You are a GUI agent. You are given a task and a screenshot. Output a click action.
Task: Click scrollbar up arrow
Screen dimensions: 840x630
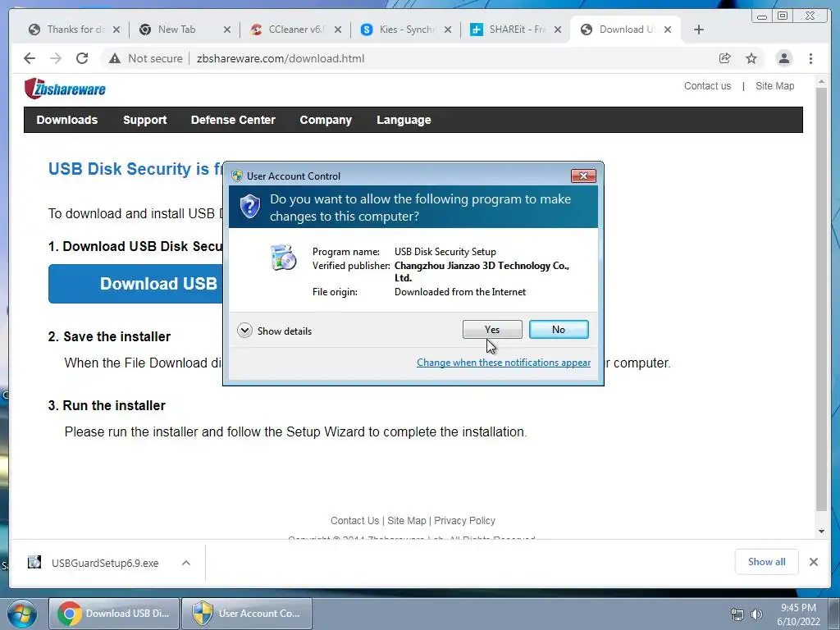[821, 83]
